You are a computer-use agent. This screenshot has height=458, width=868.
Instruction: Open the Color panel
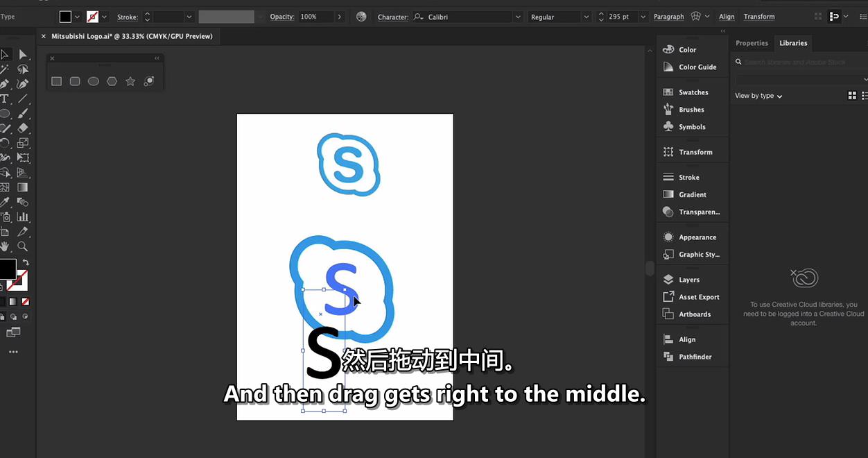click(680, 50)
